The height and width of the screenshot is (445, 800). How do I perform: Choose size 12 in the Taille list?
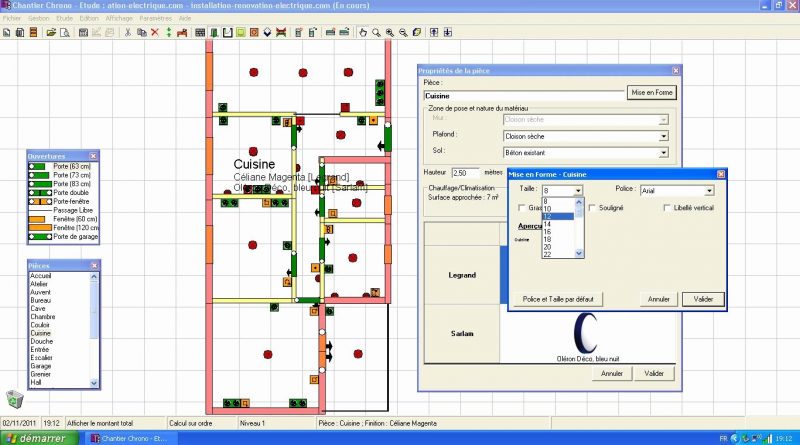[558, 216]
